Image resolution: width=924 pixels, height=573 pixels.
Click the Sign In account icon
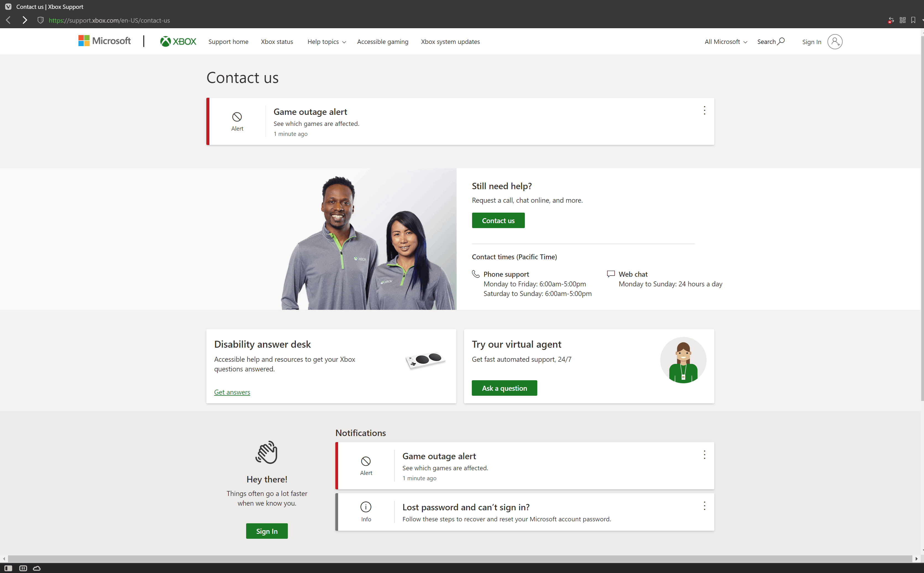[x=834, y=42]
